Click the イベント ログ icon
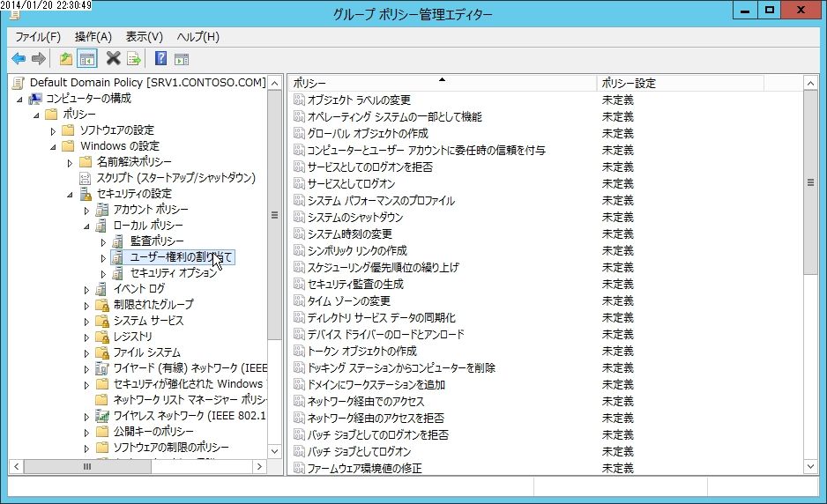This screenshot has width=827, height=504. point(101,289)
